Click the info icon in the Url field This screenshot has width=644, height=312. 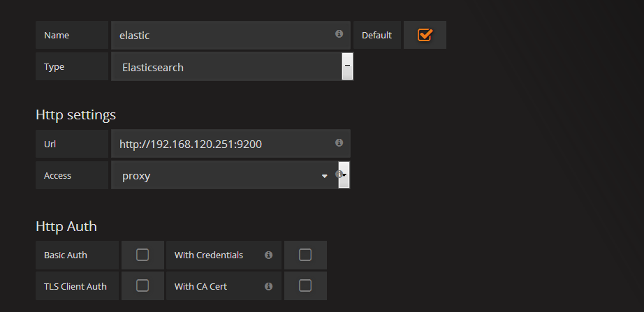339,142
